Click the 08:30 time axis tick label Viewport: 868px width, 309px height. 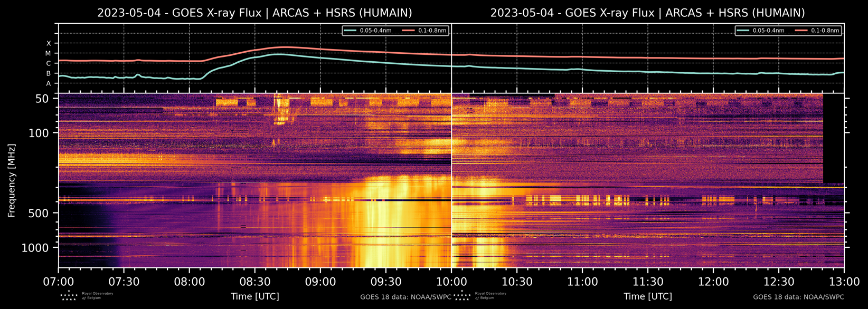(255, 282)
